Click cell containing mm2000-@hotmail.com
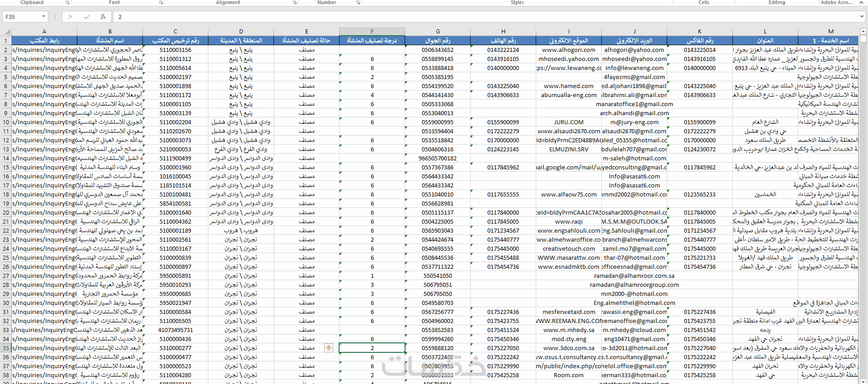The image size is (868, 384). (x=634, y=294)
